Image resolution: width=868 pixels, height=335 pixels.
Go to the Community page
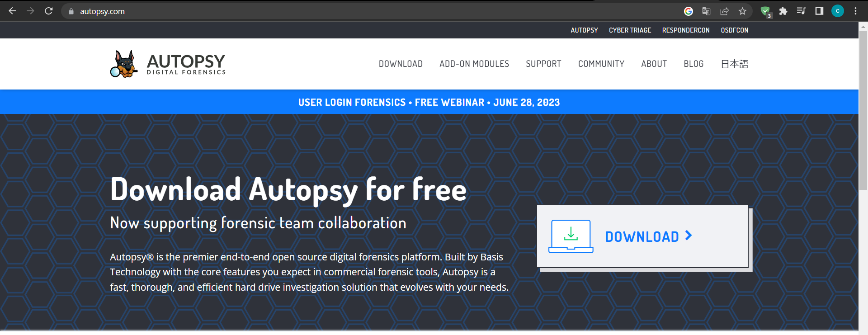pyautogui.click(x=601, y=64)
